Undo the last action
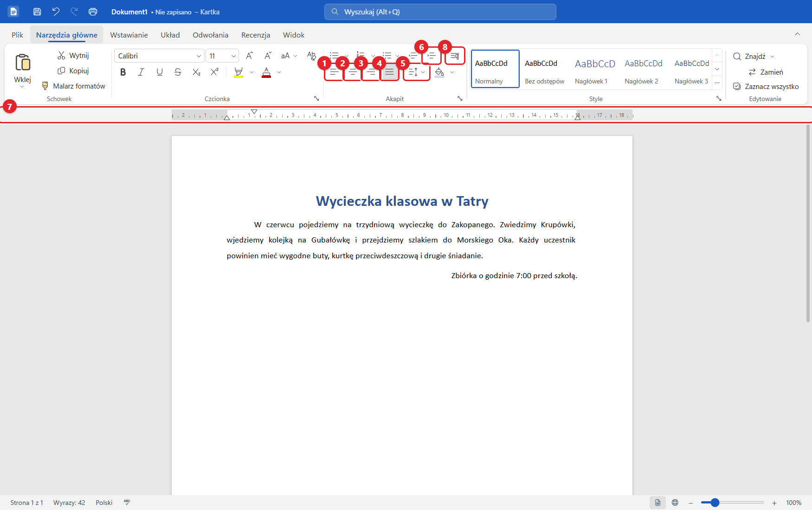Image resolution: width=812 pixels, height=510 pixels. 56,12
